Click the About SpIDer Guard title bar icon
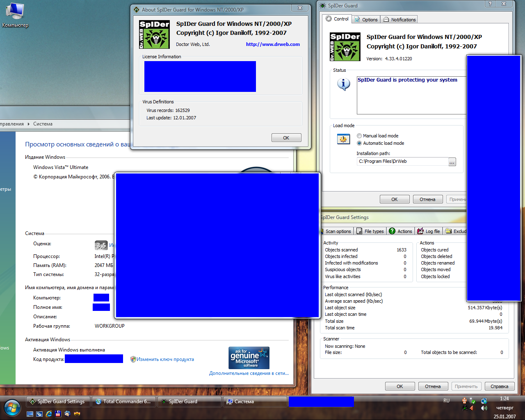 click(137, 10)
